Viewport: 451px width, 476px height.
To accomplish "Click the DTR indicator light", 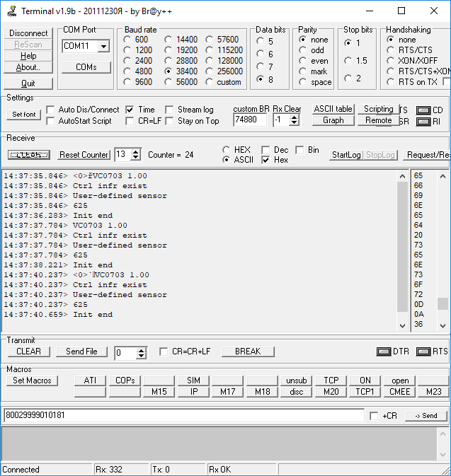I will [384, 352].
